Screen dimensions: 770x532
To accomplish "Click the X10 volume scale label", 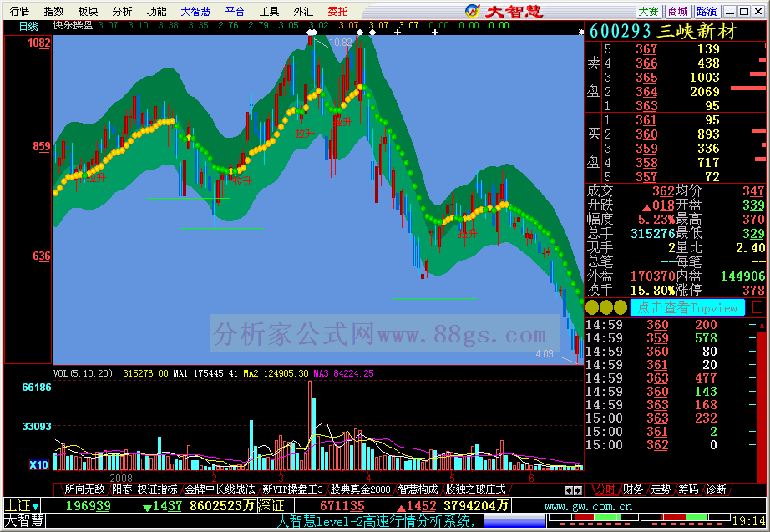I will pos(38,464).
